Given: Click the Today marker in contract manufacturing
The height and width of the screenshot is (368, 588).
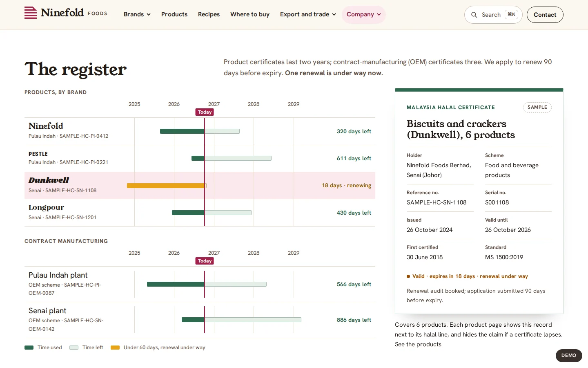Looking at the screenshot, I should tap(205, 261).
